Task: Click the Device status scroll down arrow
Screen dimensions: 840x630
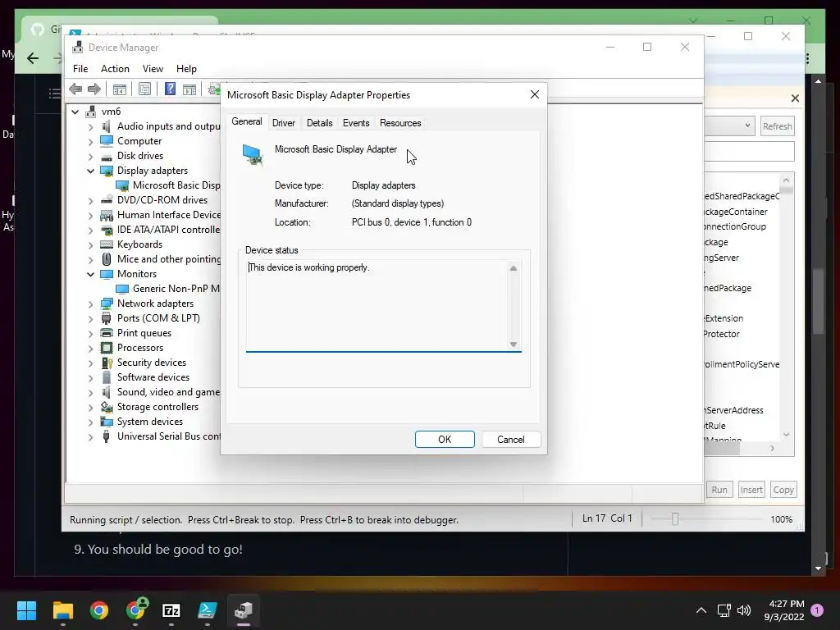Action: pyautogui.click(x=514, y=345)
